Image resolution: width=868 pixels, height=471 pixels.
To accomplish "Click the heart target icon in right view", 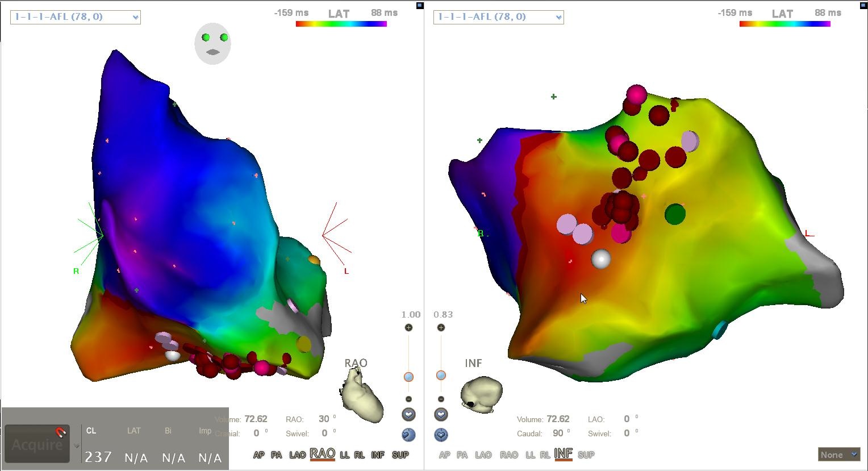I will [441, 435].
